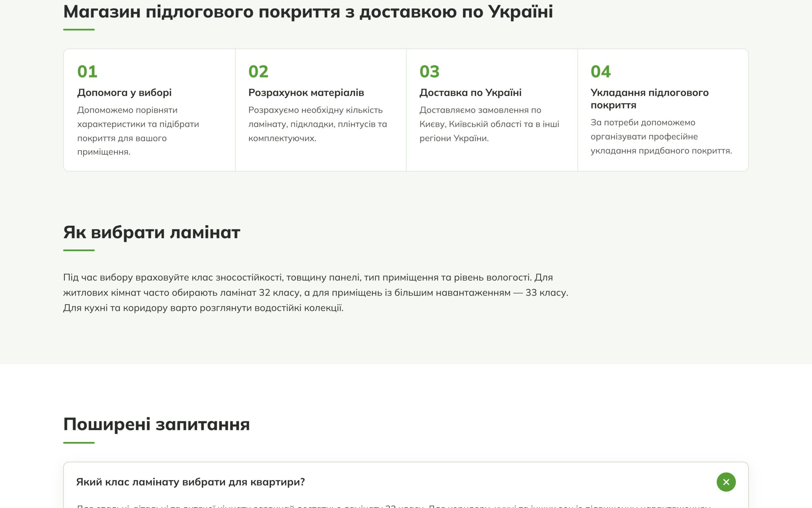Viewport: 812px width, 508px height.
Task: Click the green number 01
Action: (87, 71)
